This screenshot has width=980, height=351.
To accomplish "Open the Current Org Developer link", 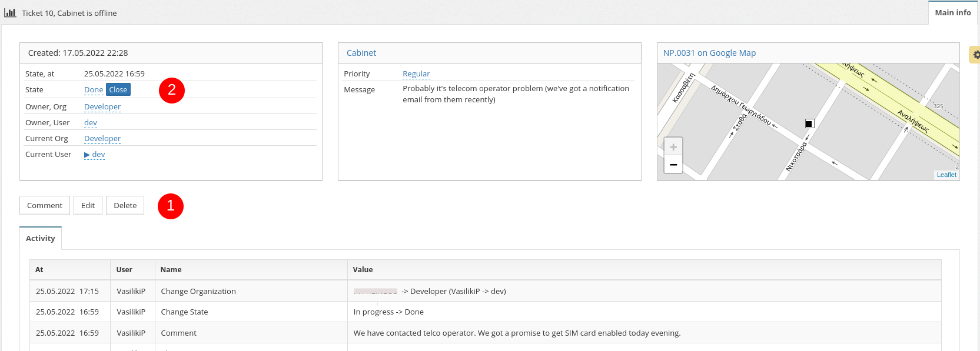I will coord(102,139).
